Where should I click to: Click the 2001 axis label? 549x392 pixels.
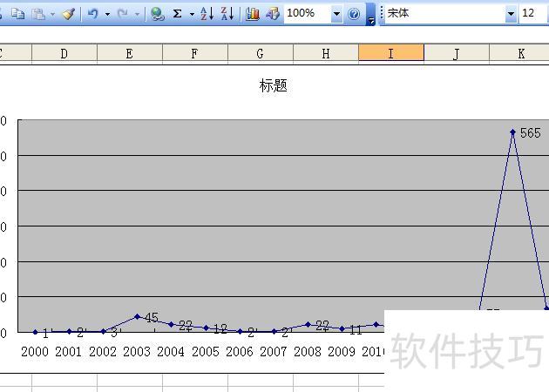click(68, 352)
